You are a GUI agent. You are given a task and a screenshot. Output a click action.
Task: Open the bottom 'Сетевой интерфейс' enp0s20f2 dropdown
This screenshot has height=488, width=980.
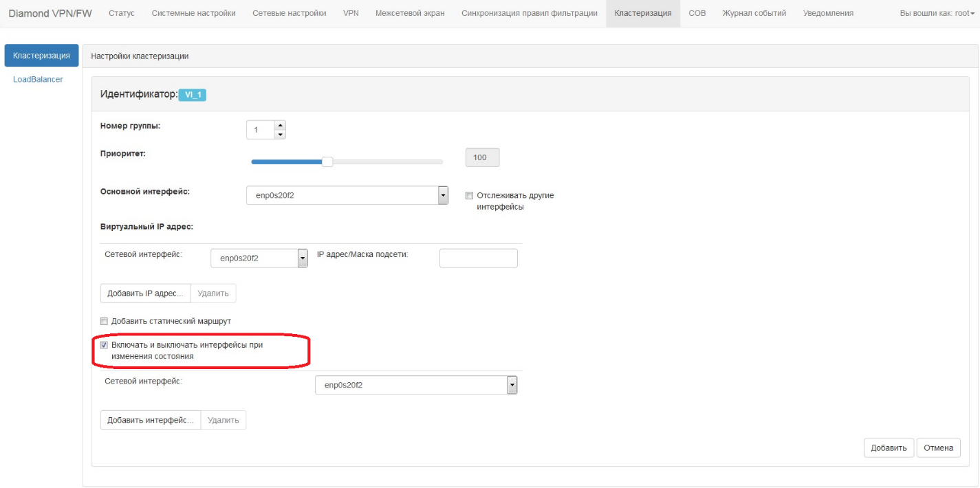point(416,385)
